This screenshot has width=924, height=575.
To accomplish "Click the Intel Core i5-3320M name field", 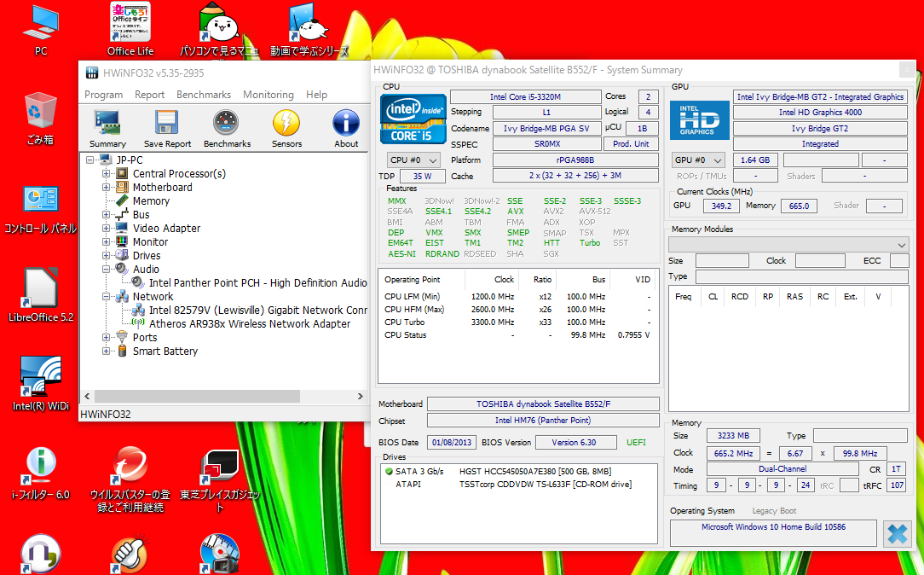I will pyautogui.click(x=526, y=96).
